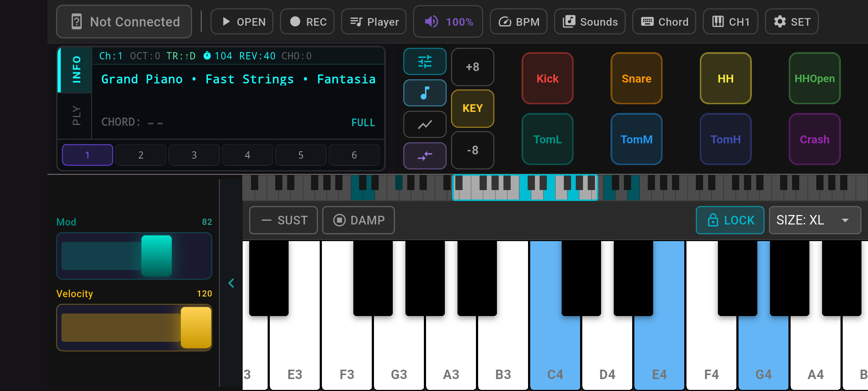Toggle the SUST sustain button

pyautogui.click(x=284, y=220)
